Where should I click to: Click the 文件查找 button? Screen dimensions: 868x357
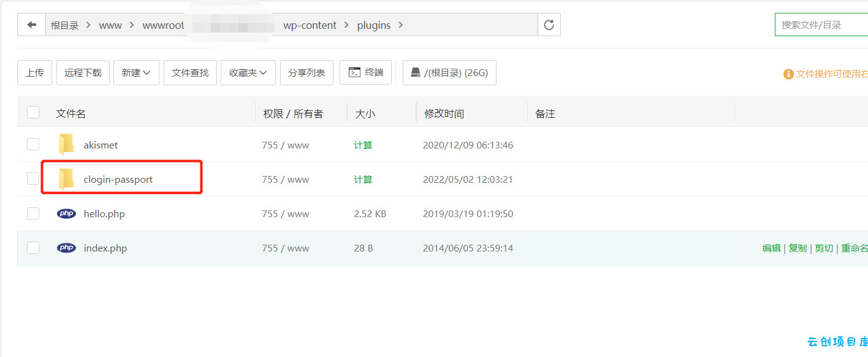pos(190,72)
